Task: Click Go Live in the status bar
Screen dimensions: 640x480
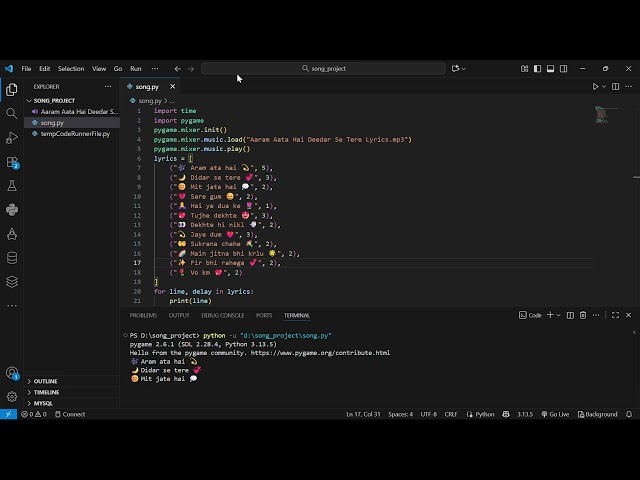Action: click(x=555, y=414)
